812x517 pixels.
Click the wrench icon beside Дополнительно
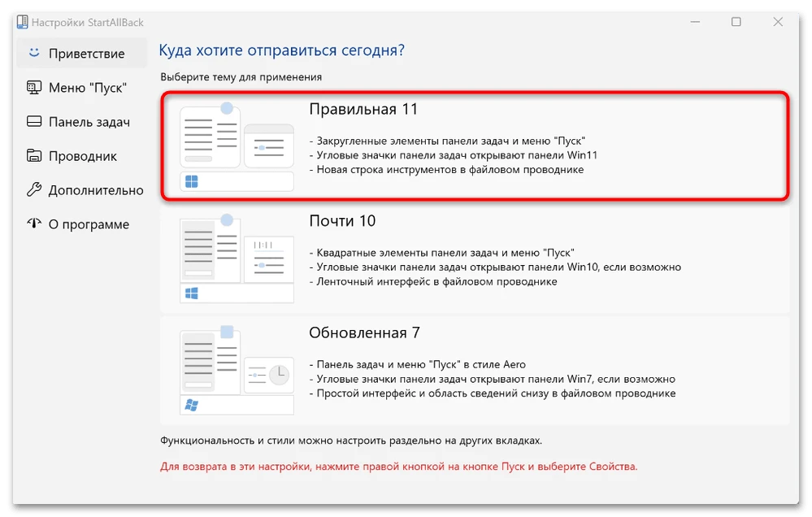coord(33,189)
